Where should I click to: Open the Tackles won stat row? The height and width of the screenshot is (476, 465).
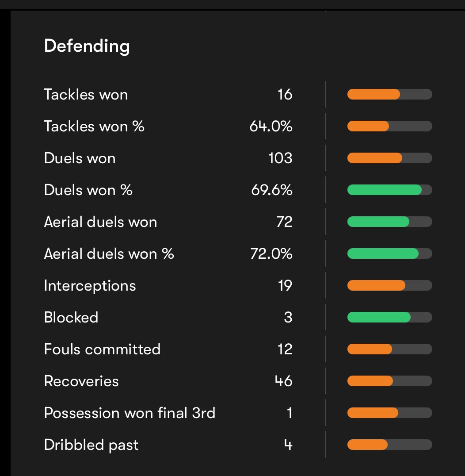[238, 94]
